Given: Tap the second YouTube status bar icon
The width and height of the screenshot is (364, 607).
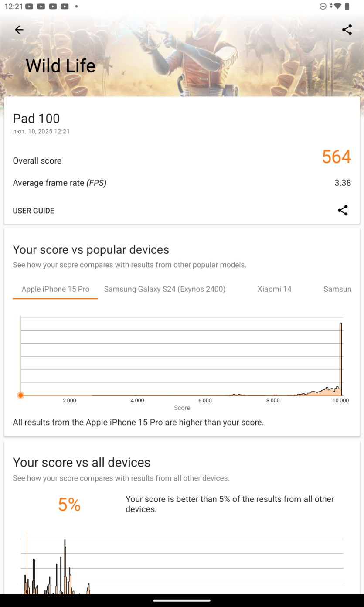Looking at the screenshot, I should pos(41,7).
